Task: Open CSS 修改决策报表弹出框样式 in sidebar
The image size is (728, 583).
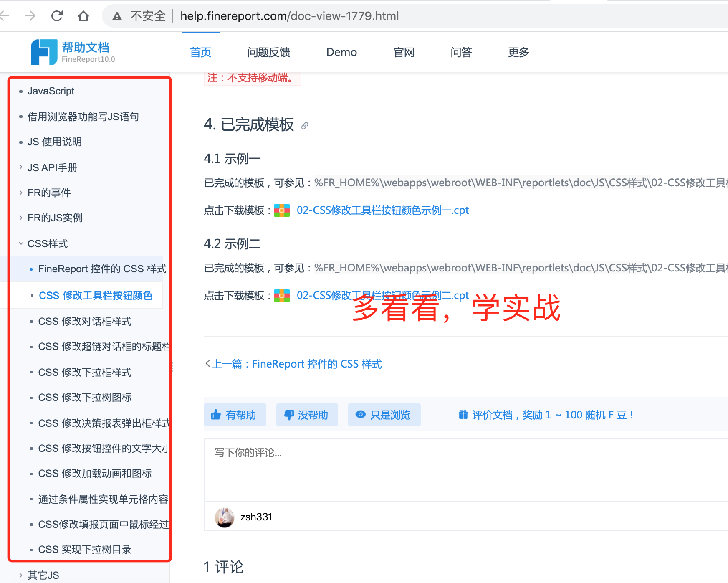Action: (104, 423)
